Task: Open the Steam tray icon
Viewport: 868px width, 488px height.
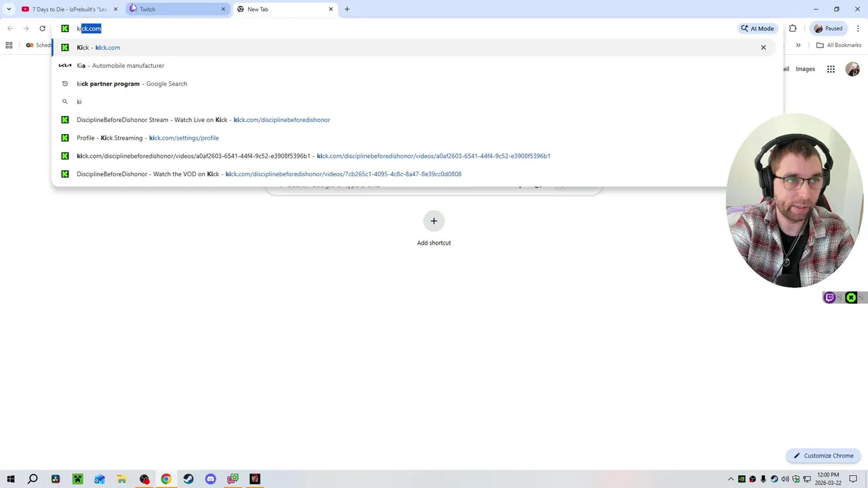Action: pos(774,479)
